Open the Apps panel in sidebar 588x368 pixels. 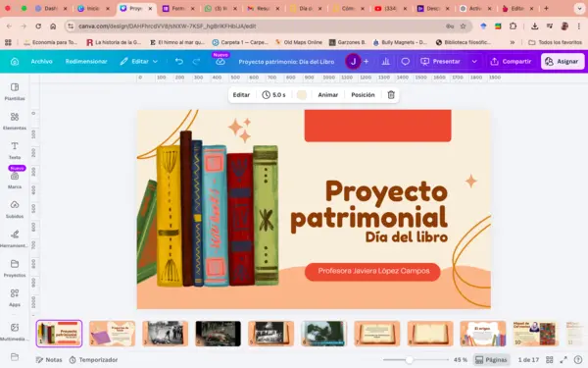[15, 297]
